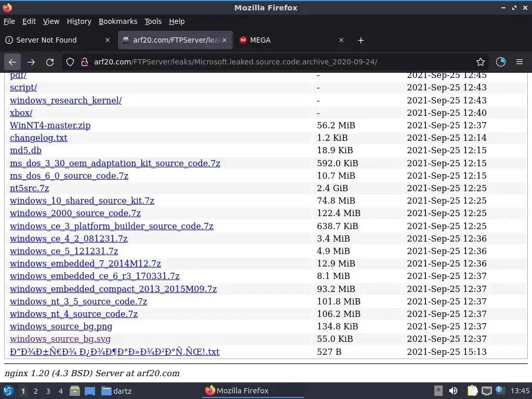Click the 2021-Sep-25 15:13 date cell
Image resolution: width=532 pixels, height=399 pixels.
[447, 352]
